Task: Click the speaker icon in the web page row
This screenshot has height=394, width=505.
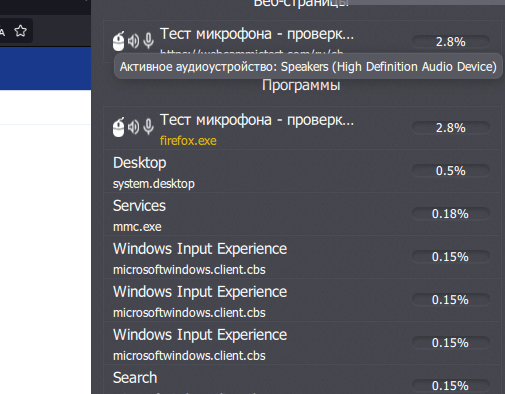Action: pos(133,41)
